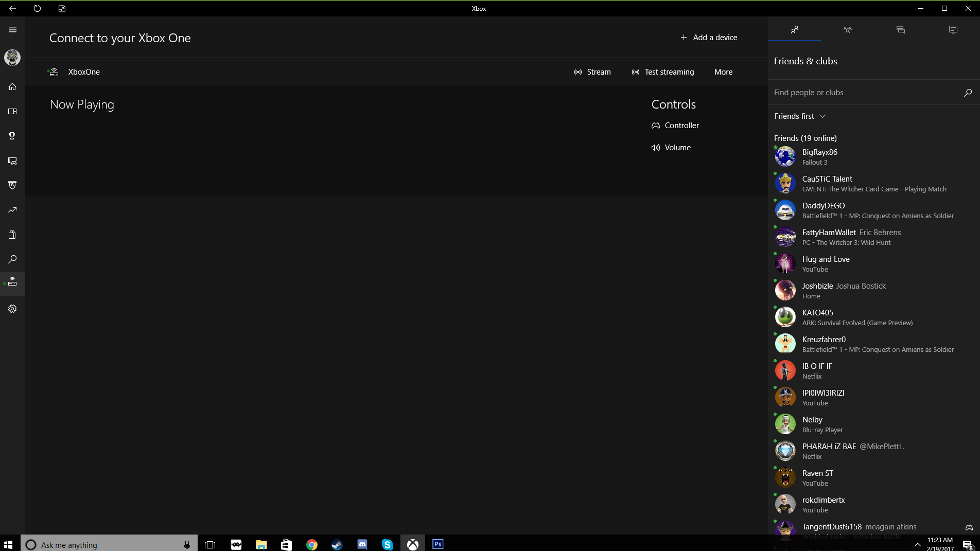Open Joshbizle friend entry
The image size is (980, 551).
[874, 291]
